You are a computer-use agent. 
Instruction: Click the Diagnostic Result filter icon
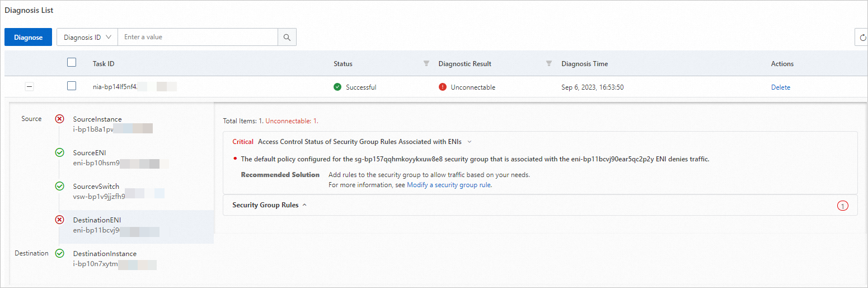pos(549,63)
